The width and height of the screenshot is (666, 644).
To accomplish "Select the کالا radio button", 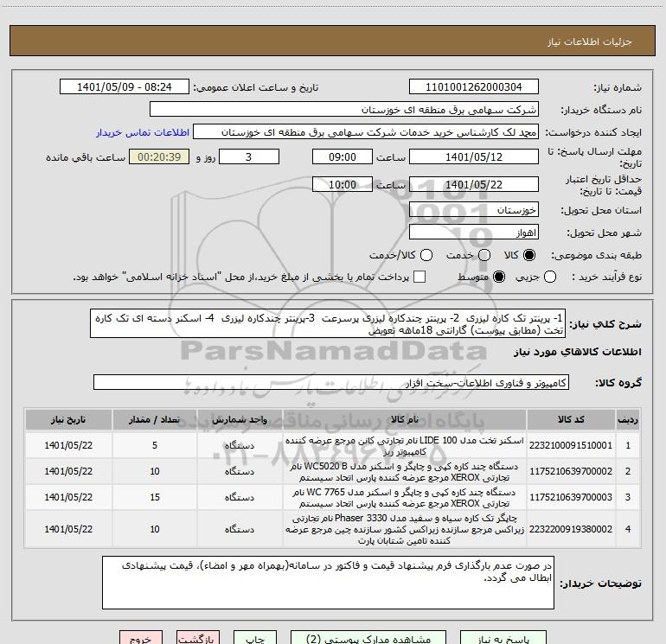I will [529, 255].
